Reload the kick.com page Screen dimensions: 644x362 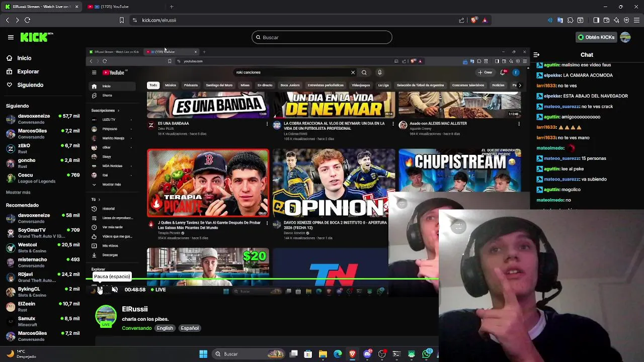coord(28,20)
